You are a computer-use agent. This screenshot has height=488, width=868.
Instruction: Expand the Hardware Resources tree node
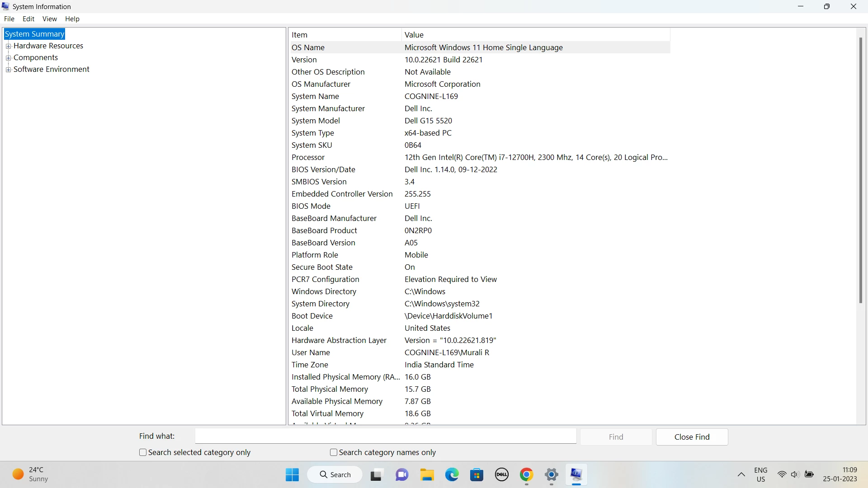8,46
